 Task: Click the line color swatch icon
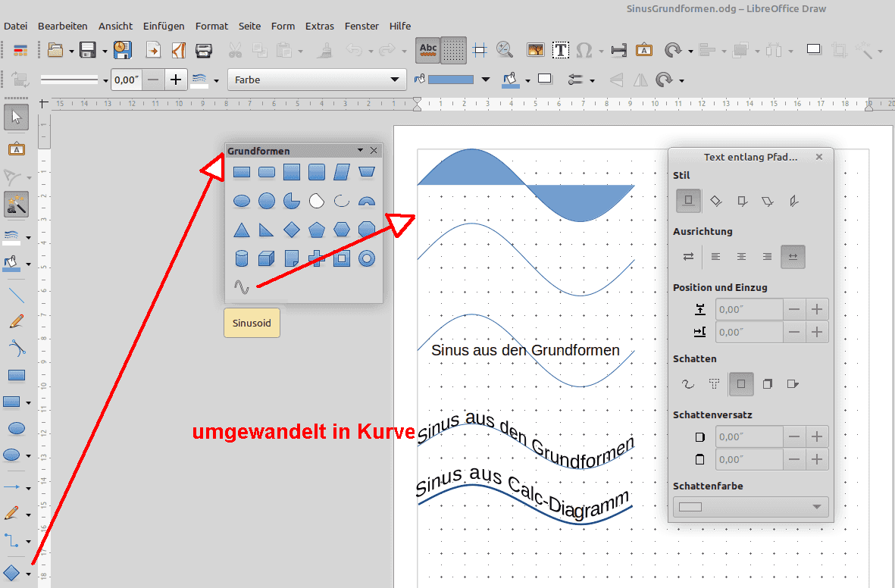pyautogui.click(x=199, y=80)
